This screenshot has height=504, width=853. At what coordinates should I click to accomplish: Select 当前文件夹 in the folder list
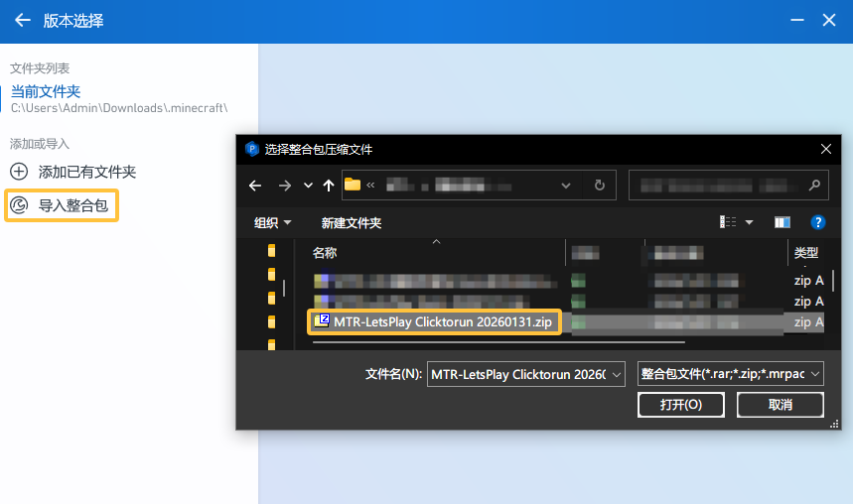pos(46,91)
